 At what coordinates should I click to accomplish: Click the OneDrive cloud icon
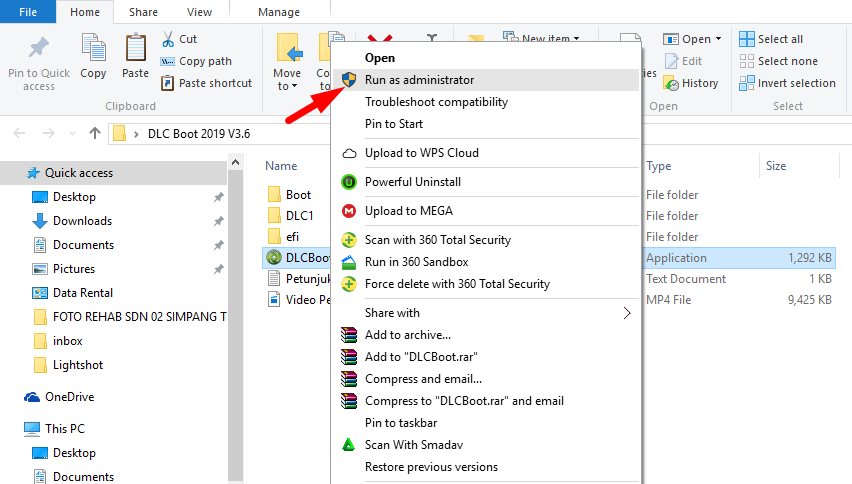click(x=32, y=397)
